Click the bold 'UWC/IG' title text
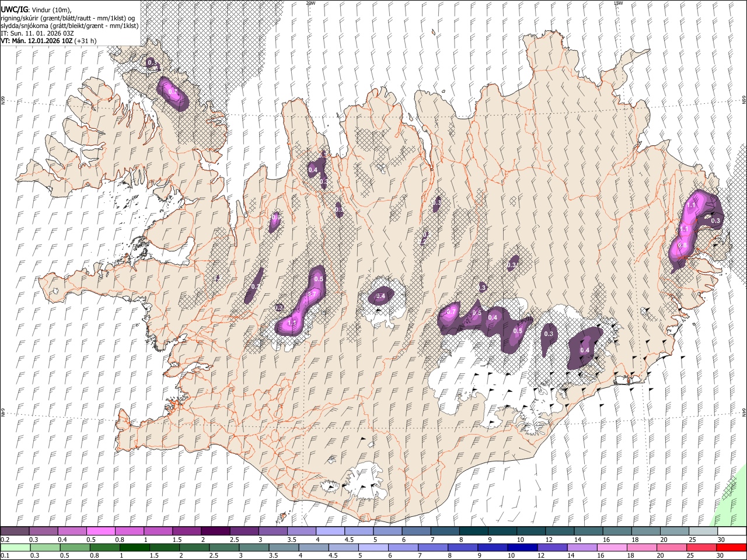The image size is (747, 560). [x=14, y=10]
